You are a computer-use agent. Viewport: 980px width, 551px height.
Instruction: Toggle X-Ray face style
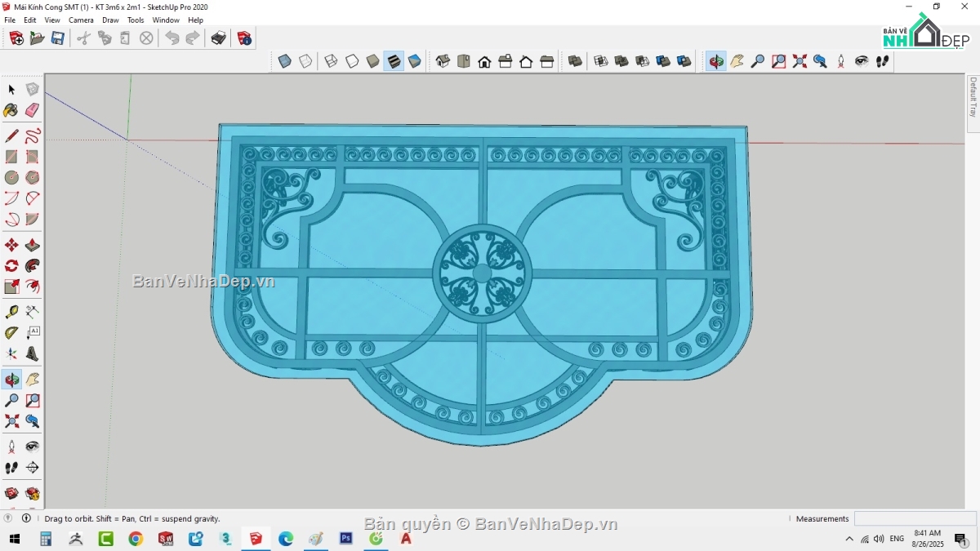tap(284, 61)
